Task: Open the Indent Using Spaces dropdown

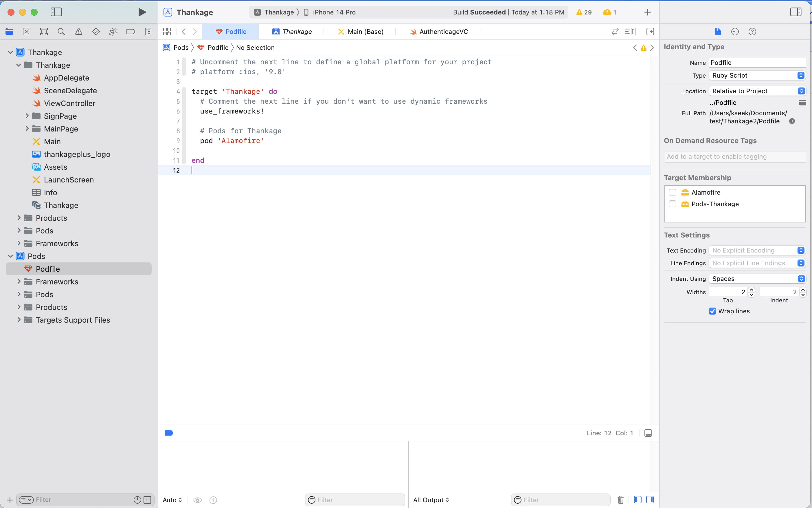Action: [757, 279]
